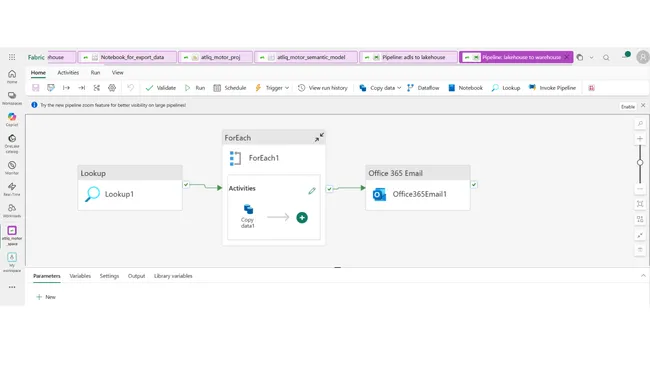The height and width of the screenshot is (366, 650).
Task: Open Real-Time hub in sidebar
Action: coord(12,189)
